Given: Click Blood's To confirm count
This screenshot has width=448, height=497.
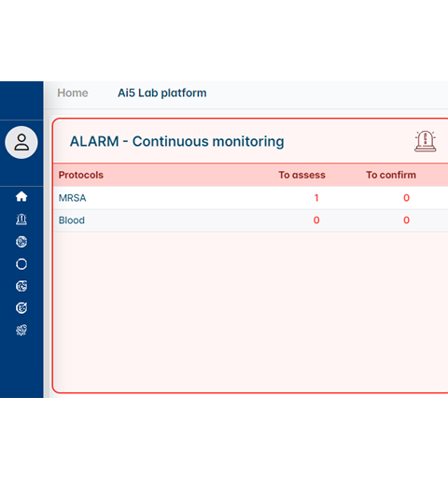Looking at the screenshot, I should tap(407, 220).
